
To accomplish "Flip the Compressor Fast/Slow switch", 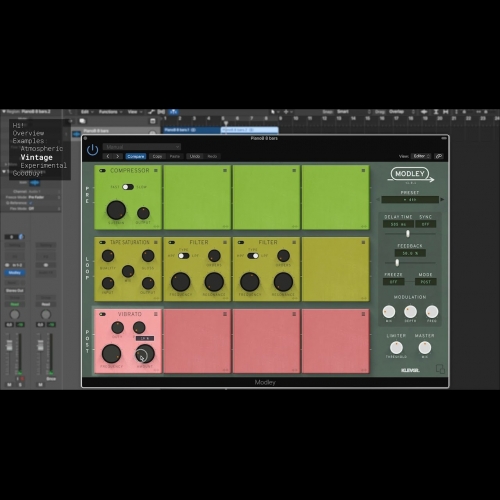I will coord(128,187).
